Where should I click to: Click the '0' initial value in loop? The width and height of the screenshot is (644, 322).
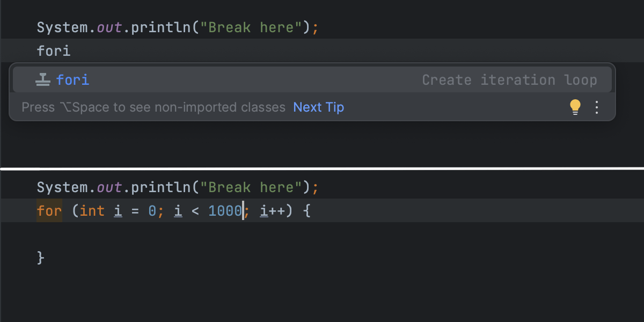click(152, 211)
